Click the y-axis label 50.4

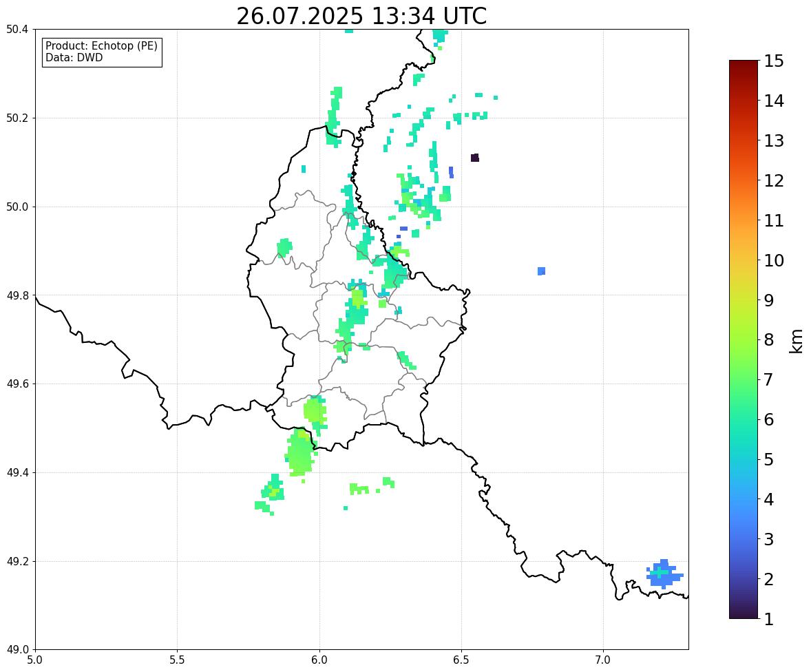coord(17,30)
